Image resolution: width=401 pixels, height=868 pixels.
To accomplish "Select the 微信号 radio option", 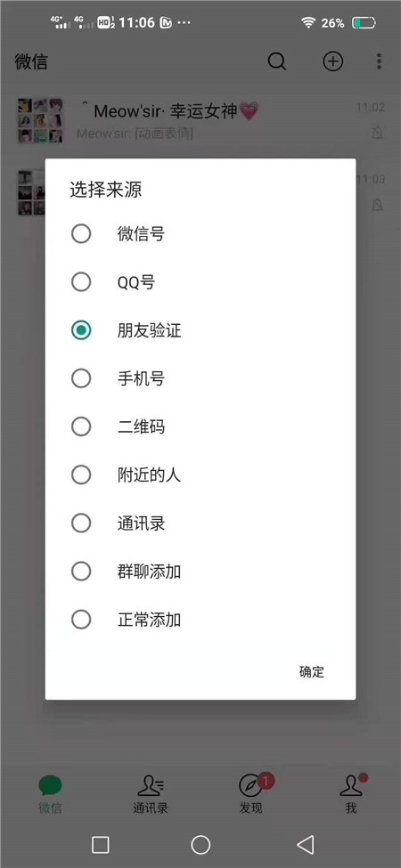I will pyautogui.click(x=200, y=234).
